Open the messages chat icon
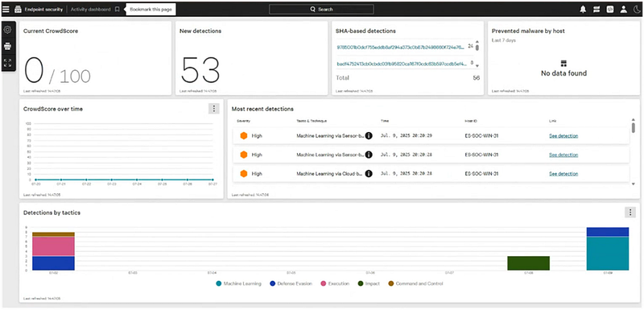The width and height of the screenshot is (644, 310). tap(597, 10)
